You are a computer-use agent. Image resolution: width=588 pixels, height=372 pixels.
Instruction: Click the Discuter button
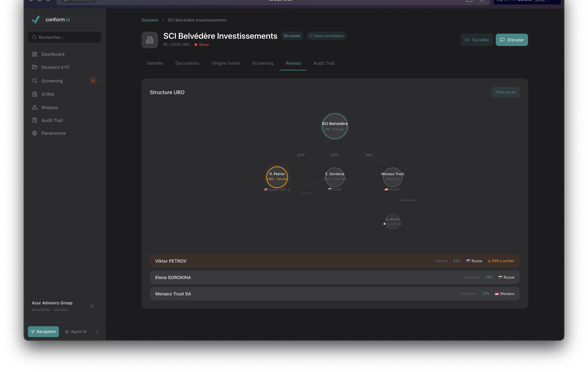pos(511,40)
